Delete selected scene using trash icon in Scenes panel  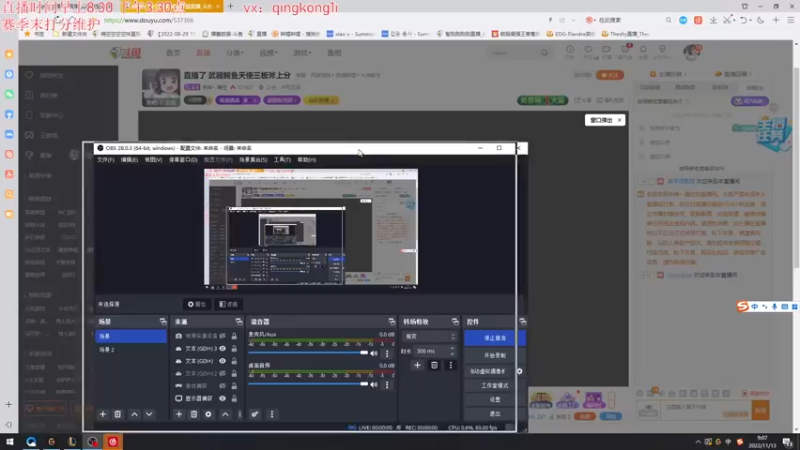(117, 414)
